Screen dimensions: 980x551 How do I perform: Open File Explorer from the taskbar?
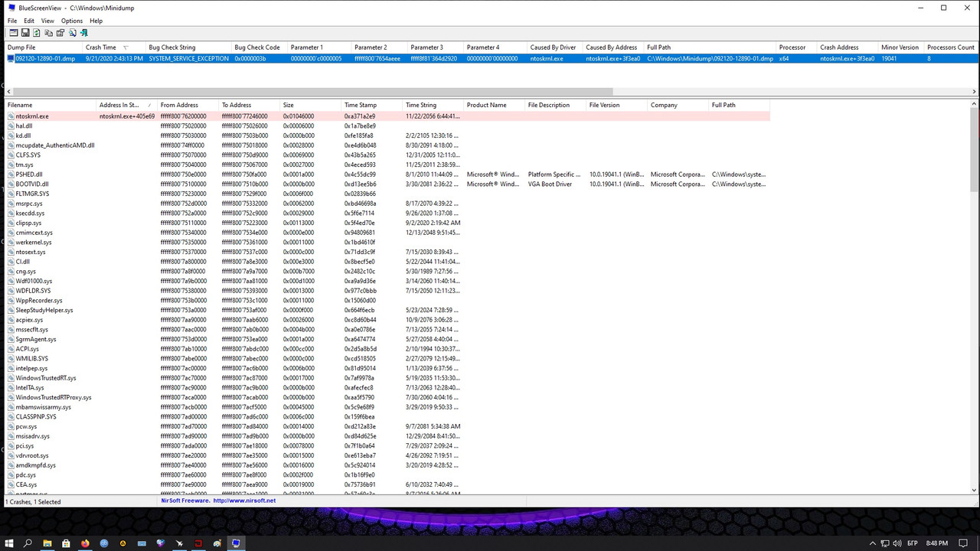pos(47,543)
